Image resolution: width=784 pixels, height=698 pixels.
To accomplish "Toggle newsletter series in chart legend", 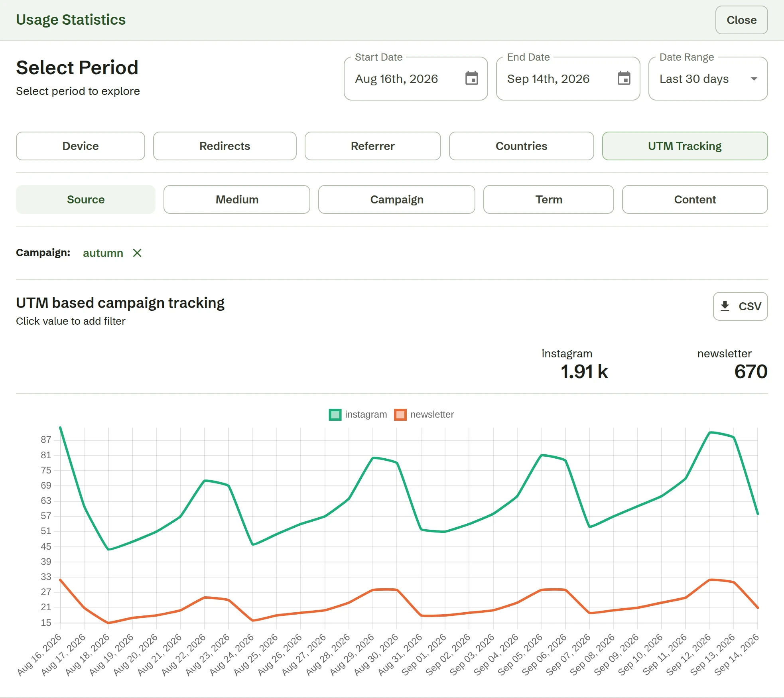I will [424, 414].
